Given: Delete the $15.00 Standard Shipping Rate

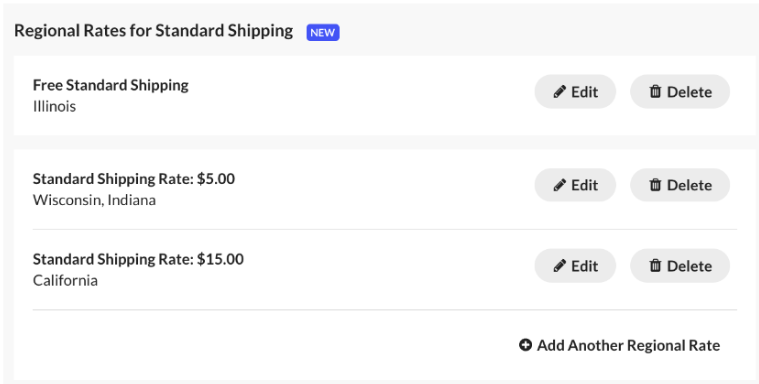Looking at the screenshot, I should (680, 265).
